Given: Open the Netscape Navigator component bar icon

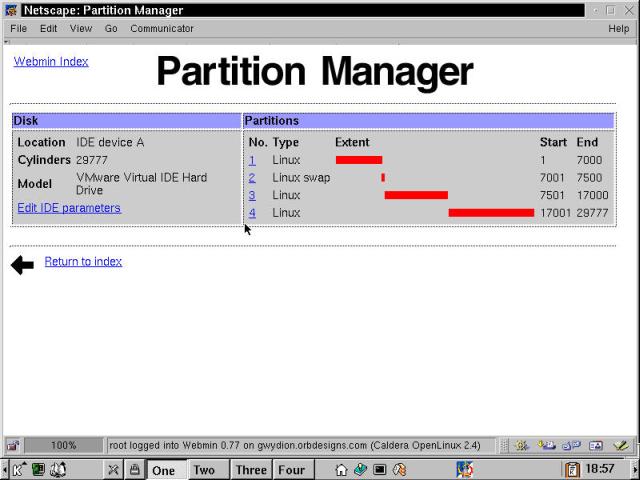Looking at the screenshot, I should coord(522,445).
